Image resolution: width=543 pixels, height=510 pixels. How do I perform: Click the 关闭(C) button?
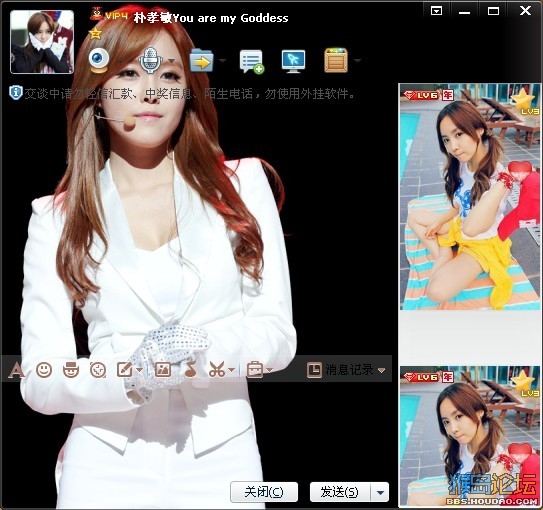264,492
